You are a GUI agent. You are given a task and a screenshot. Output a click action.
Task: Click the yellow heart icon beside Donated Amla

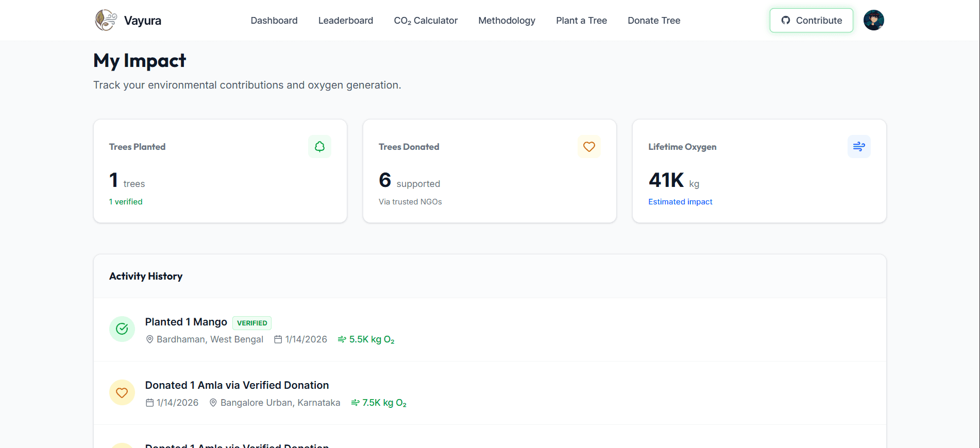[122, 393]
